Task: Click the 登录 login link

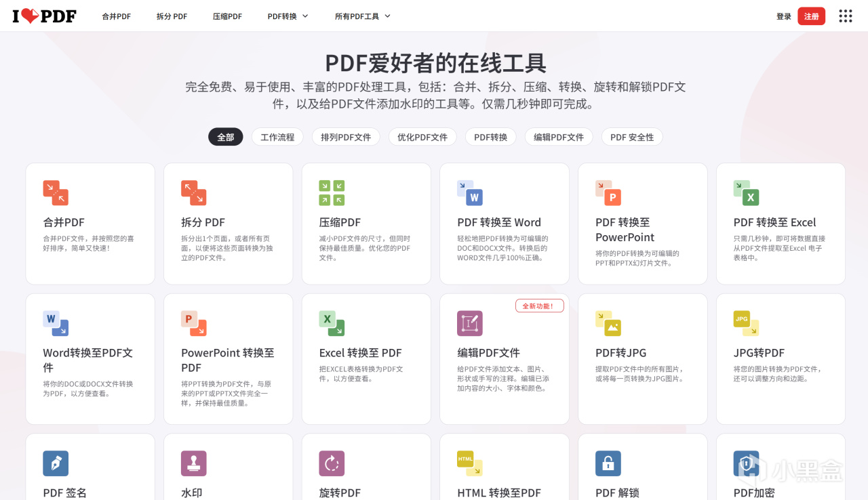Action: [784, 16]
